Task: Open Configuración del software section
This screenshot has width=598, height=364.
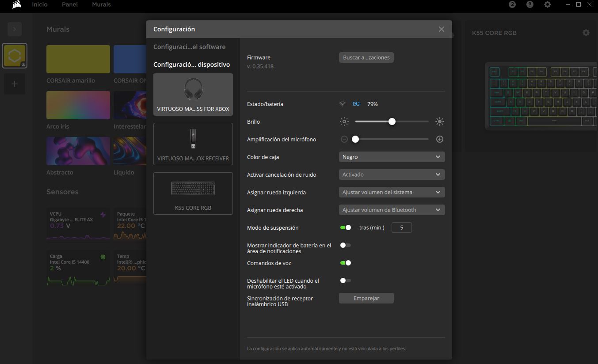Action: click(190, 47)
